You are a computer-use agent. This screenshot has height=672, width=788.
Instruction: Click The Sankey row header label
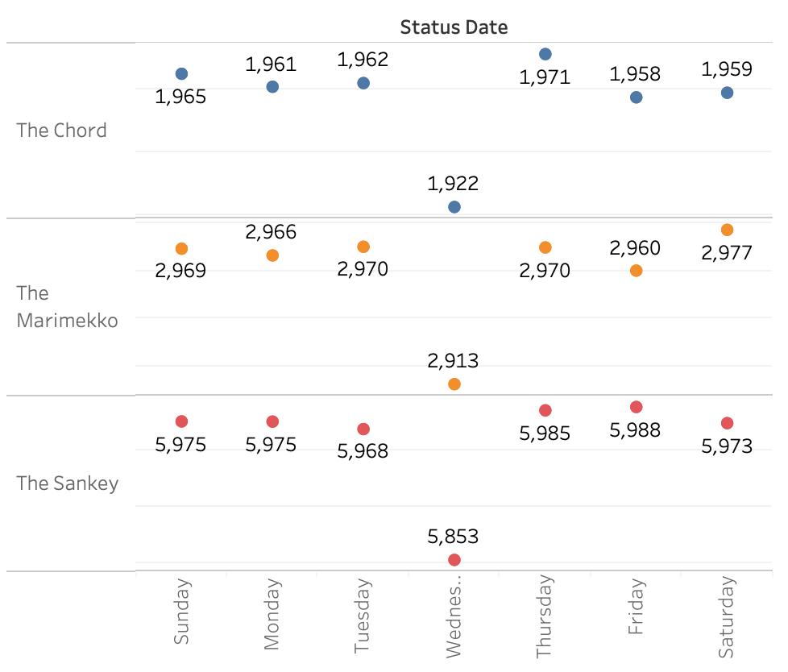[x=68, y=483]
